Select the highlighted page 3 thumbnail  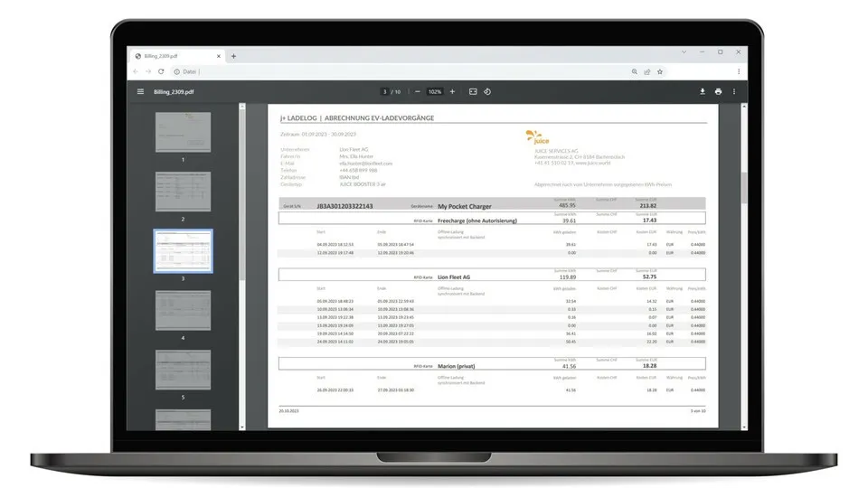coord(184,251)
